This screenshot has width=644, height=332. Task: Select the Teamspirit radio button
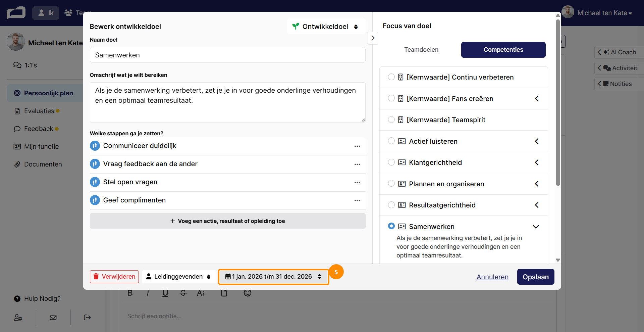[x=391, y=120]
